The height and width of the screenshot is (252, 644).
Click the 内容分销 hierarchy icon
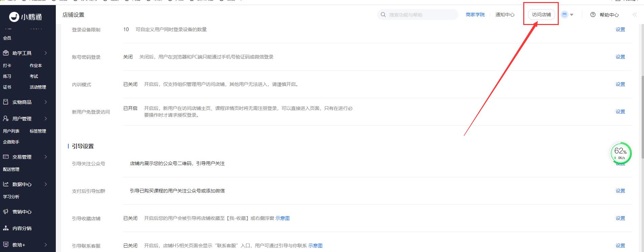(x=6, y=228)
